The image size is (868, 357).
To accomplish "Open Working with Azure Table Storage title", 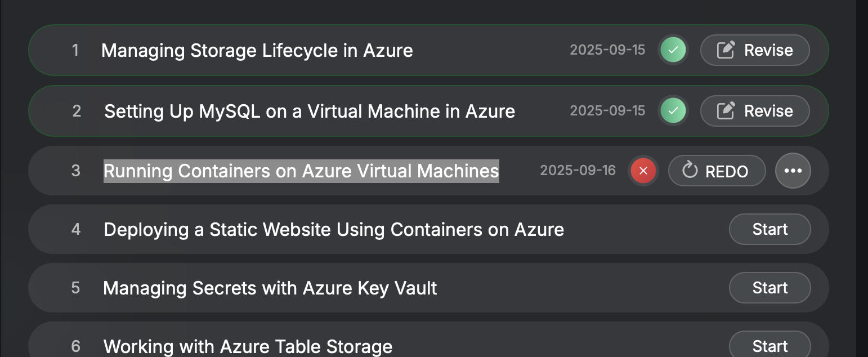I will [248, 346].
